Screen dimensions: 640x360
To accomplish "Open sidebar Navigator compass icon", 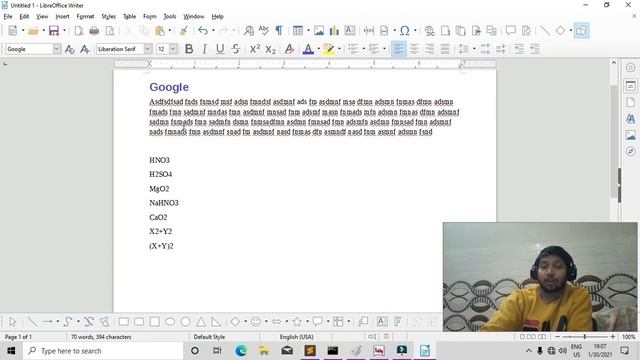I will 631,151.
